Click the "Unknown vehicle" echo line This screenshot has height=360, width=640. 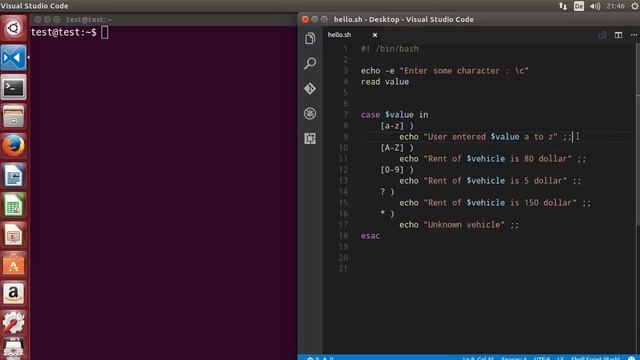459,225
